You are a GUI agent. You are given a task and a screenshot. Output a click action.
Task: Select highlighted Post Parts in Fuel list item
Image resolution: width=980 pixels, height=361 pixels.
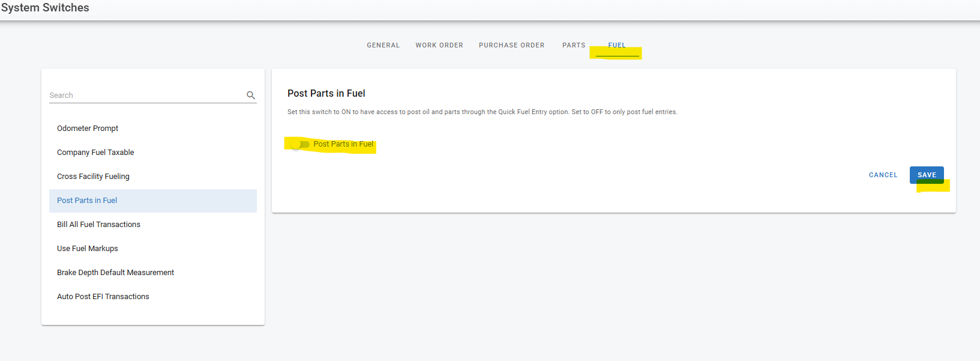(x=87, y=201)
